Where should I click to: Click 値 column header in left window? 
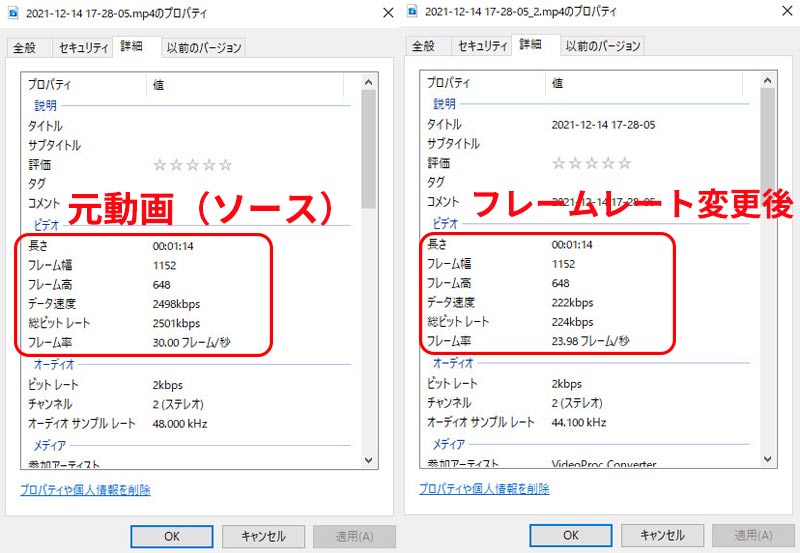(246, 85)
